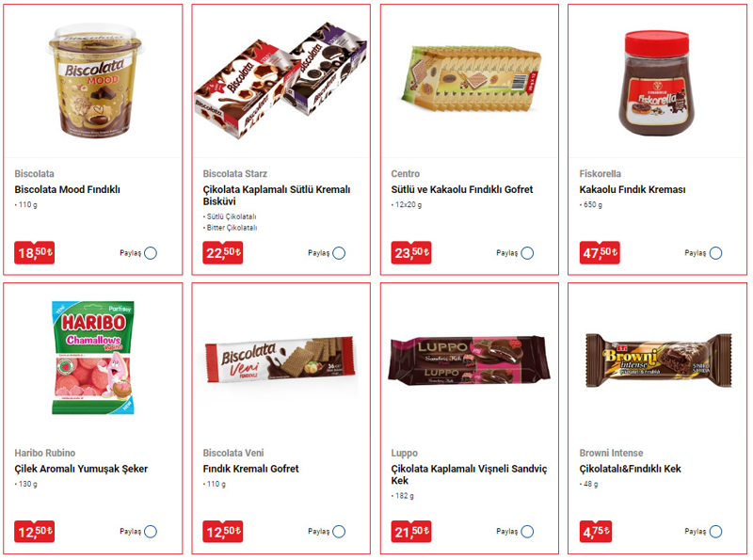Select the Paylaş circle for Biscolata Mood Fındıklı

pos(151,253)
